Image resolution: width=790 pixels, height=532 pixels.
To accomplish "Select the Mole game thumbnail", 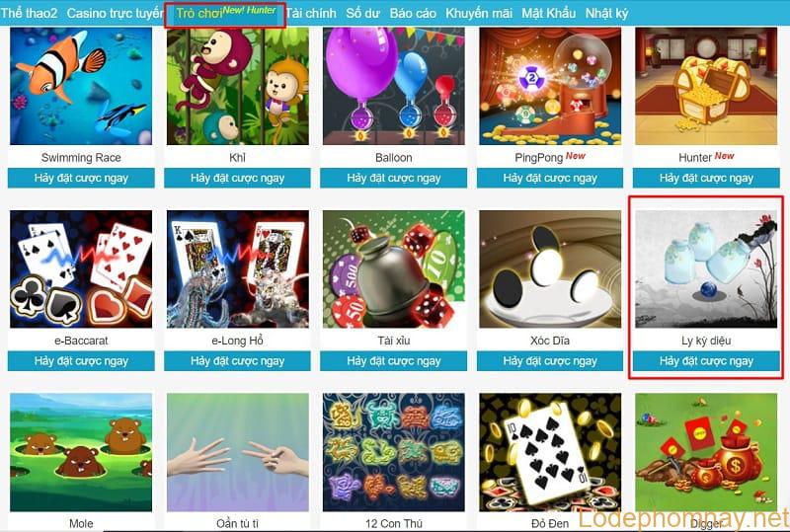I will [x=81, y=452].
